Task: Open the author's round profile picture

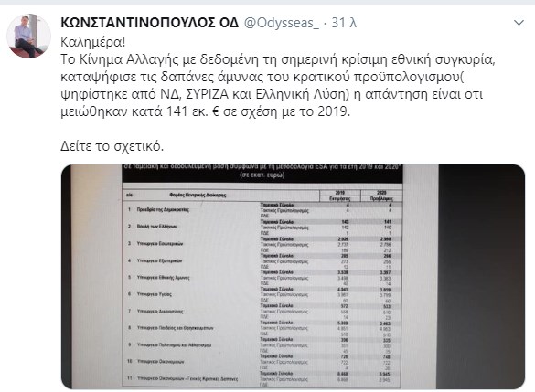Action: pos(28,37)
